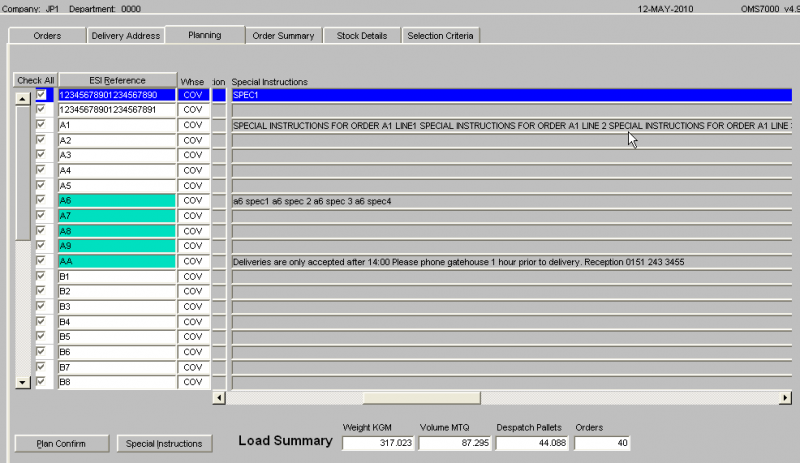Select ESI reference 12345678901234567891 field
Screen dimensions: 800x463
(x=117, y=110)
